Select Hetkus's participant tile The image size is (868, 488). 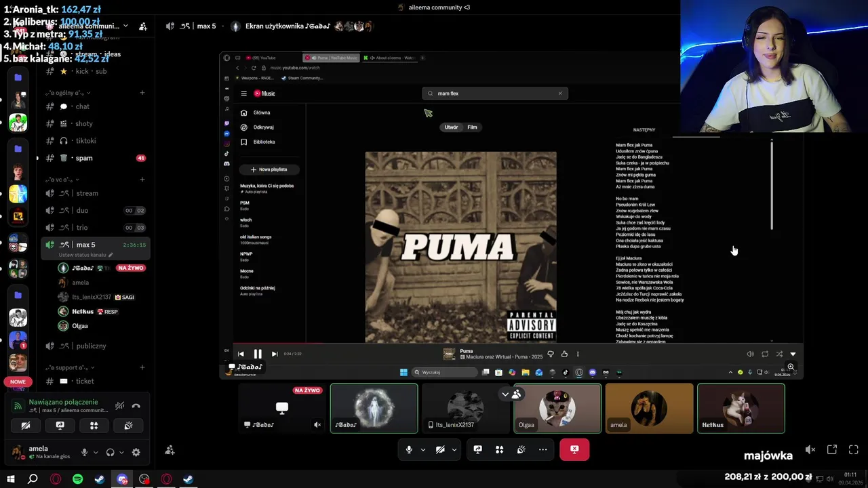741,408
